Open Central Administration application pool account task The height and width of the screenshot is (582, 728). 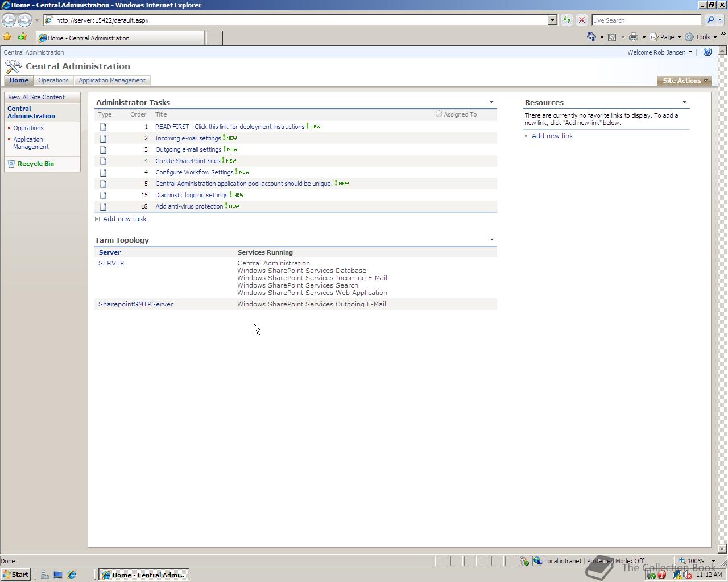[x=244, y=184]
